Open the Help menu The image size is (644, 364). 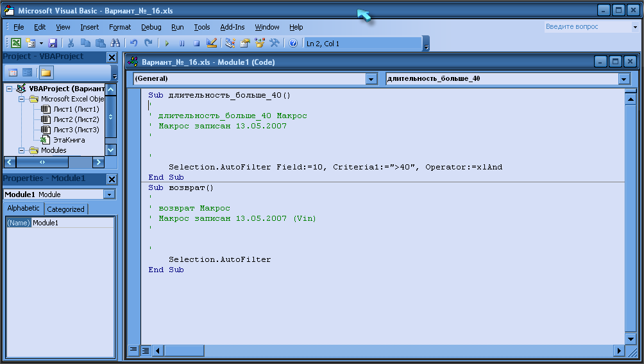pyautogui.click(x=296, y=27)
